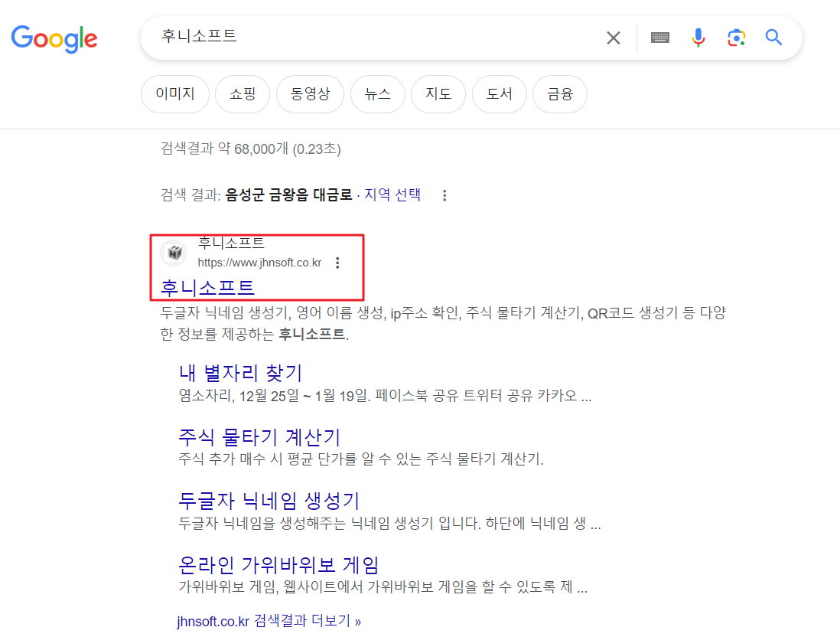The width and height of the screenshot is (840, 637).
Task: Click the site name 후니소프트 above the URL
Action: (x=231, y=243)
